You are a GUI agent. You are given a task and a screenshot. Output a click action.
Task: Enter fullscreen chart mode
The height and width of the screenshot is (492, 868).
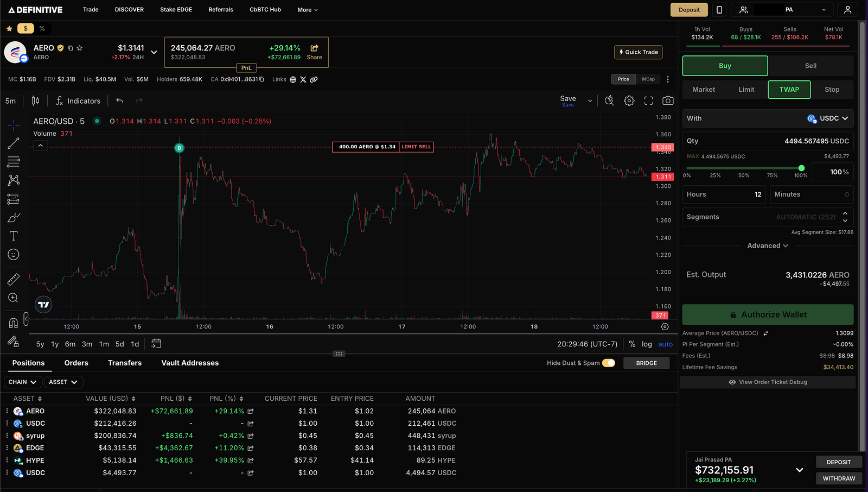tap(649, 101)
